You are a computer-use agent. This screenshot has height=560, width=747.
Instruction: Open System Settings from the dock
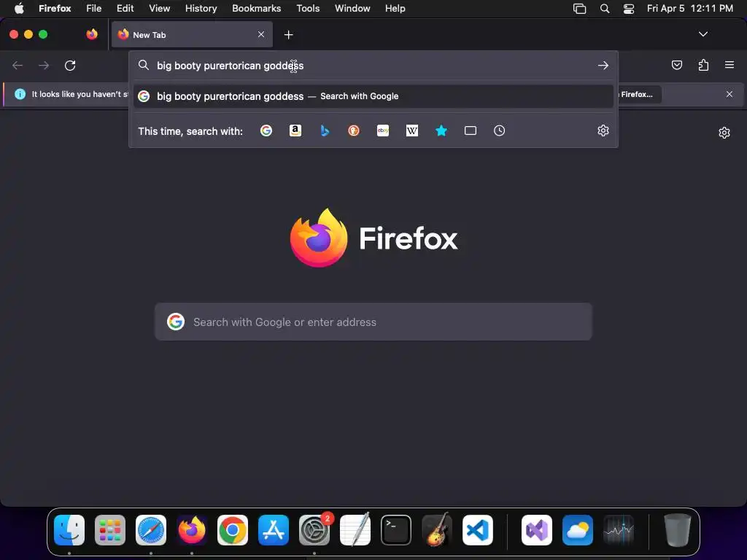point(314,530)
